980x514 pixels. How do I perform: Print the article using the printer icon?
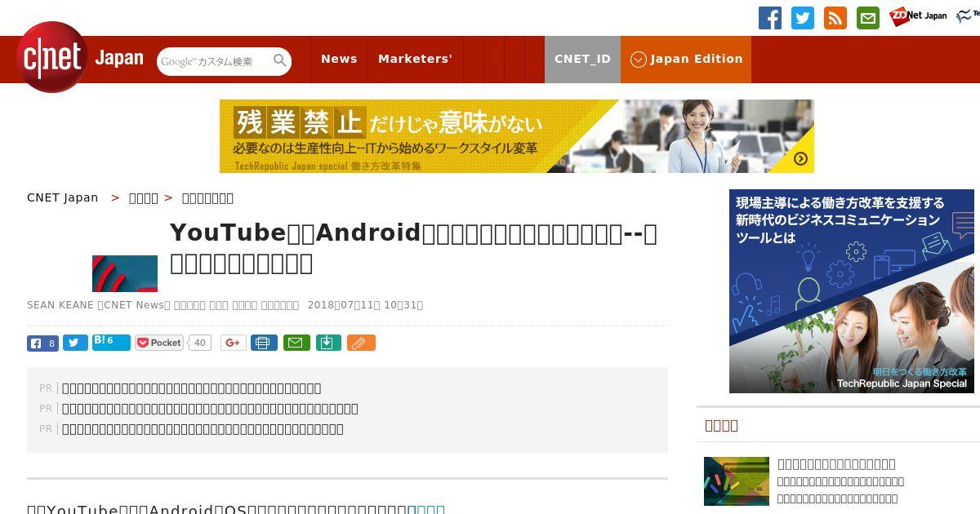pos(264,343)
